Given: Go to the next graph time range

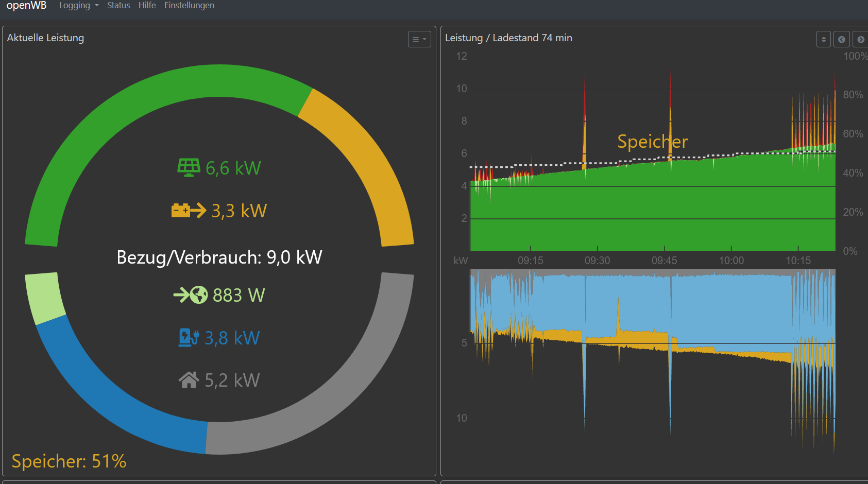Looking at the screenshot, I should 860,39.
